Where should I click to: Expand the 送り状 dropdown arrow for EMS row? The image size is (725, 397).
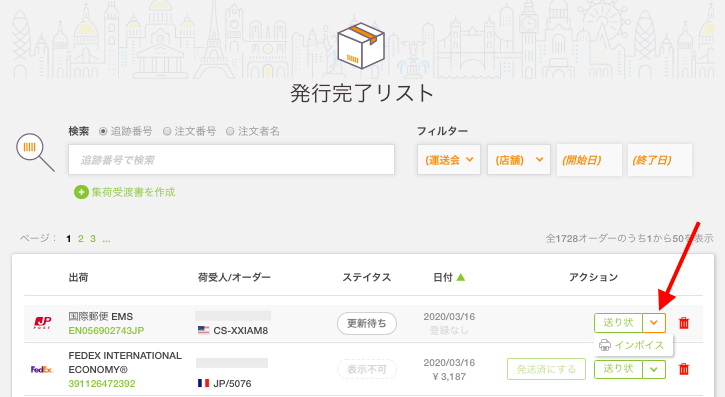(654, 323)
